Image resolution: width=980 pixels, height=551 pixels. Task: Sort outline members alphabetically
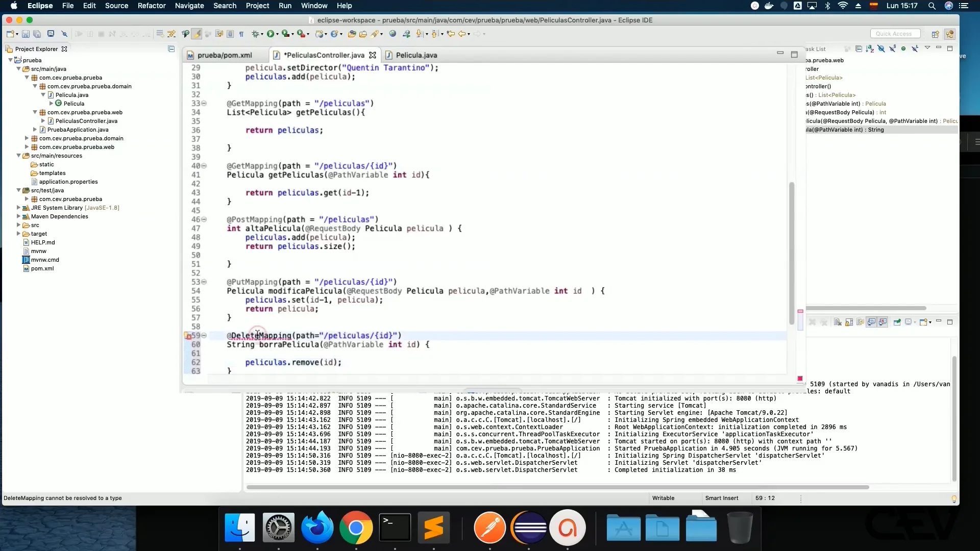tap(870, 49)
